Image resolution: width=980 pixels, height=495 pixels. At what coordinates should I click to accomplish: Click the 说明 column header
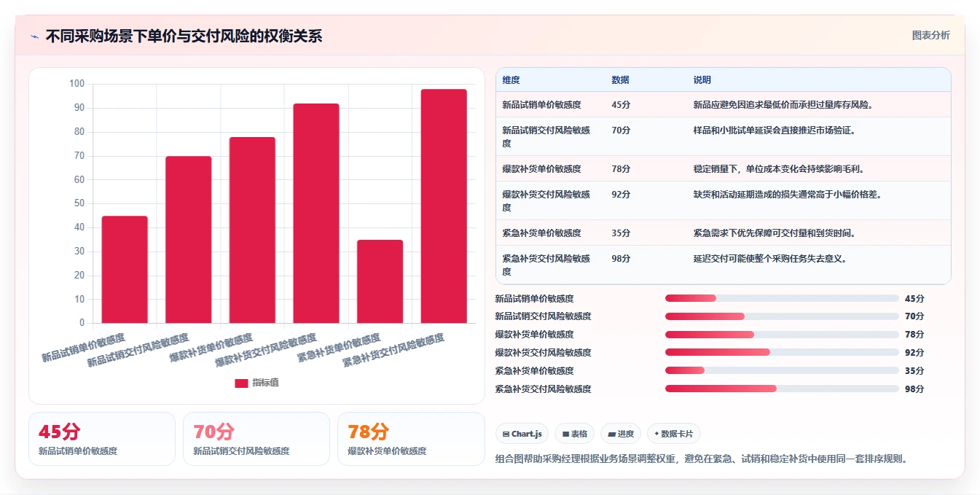(x=702, y=80)
